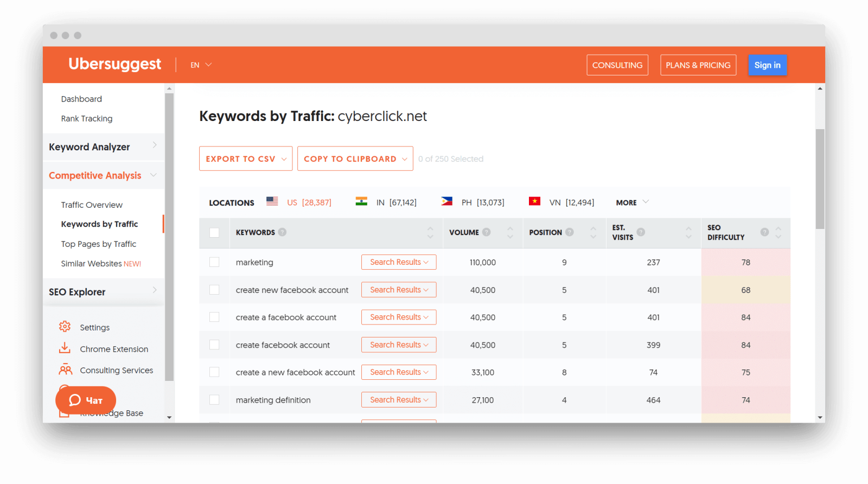Select the create new facebook account checkbox

point(214,290)
